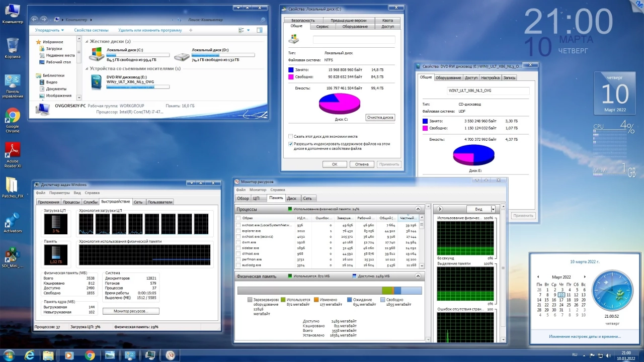Hide the Resource Monitor graphs pane arrow
644x362 pixels.
[439, 209]
